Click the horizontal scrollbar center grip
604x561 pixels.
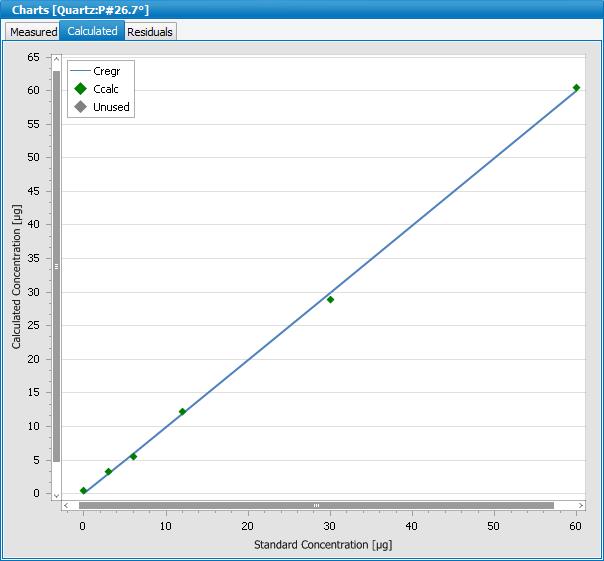point(316,505)
